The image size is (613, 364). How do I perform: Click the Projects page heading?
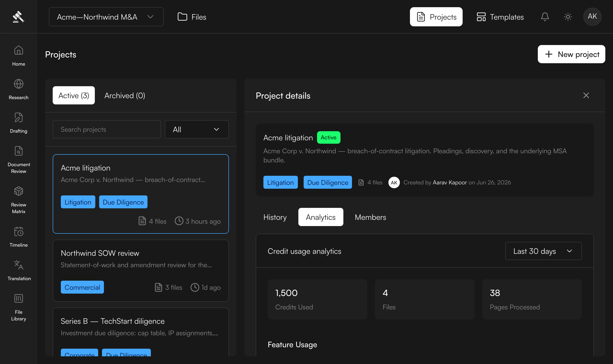(x=61, y=54)
